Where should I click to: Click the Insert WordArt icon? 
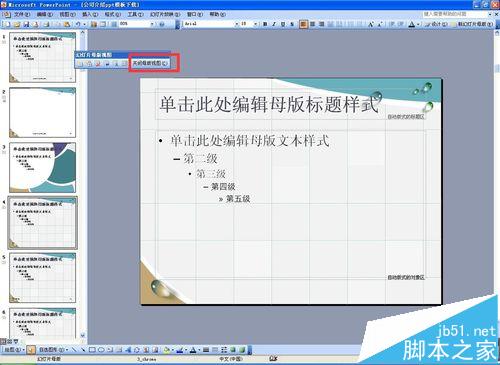pyautogui.click(x=128, y=350)
